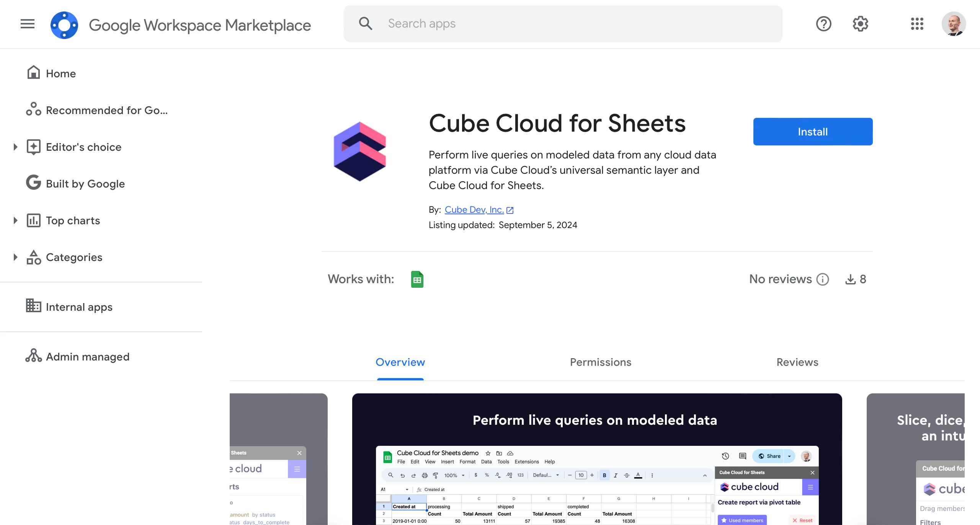Click the Search apps field
The image size is (980, 525).
tap(563, 24)
